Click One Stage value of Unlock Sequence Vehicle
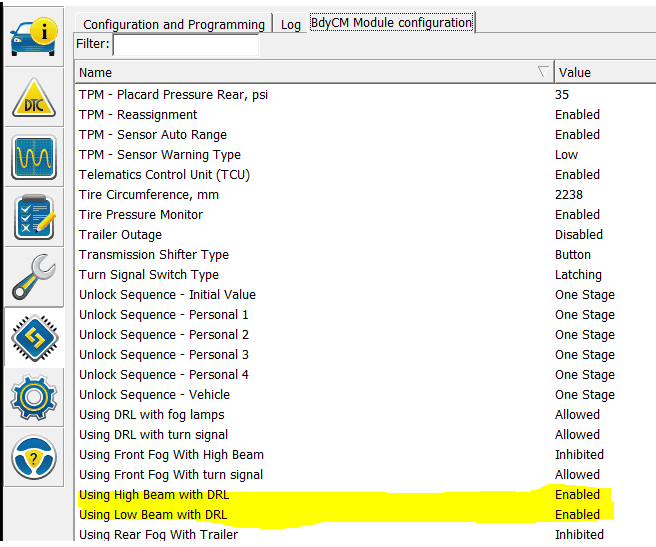The height and width of the screenshot is (547, 656). click(x=585, y=395)
